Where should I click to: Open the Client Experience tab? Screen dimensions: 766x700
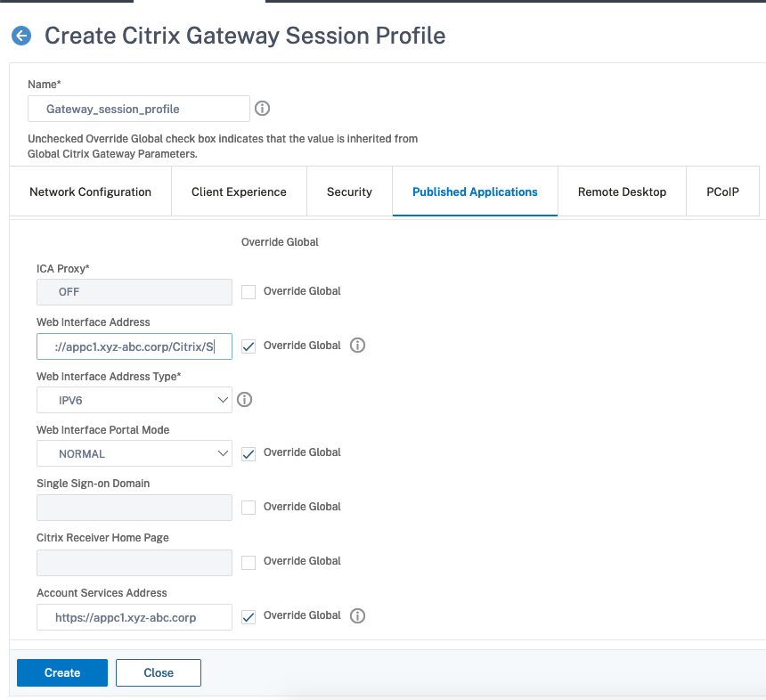[x=239, y=191]
